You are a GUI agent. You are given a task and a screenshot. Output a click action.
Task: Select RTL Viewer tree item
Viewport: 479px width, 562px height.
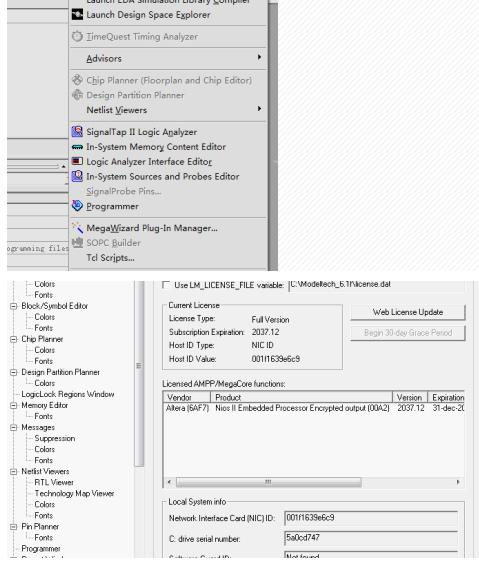tap(54, 482)
